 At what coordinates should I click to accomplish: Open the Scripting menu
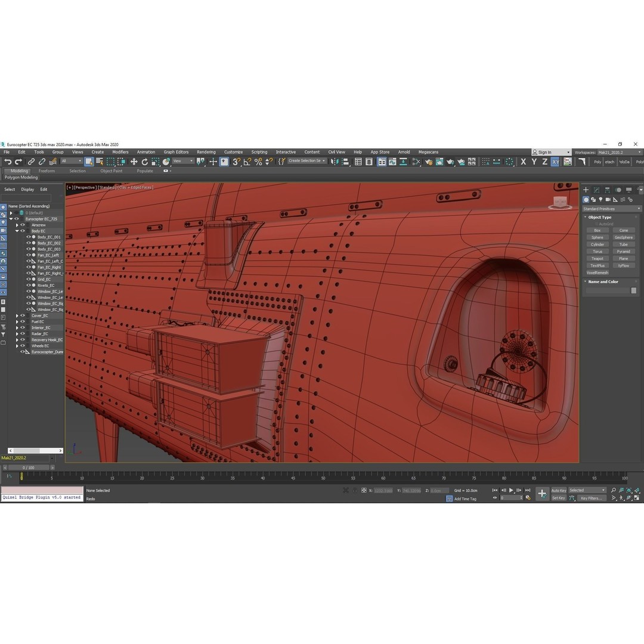click(x=259, y=152)
